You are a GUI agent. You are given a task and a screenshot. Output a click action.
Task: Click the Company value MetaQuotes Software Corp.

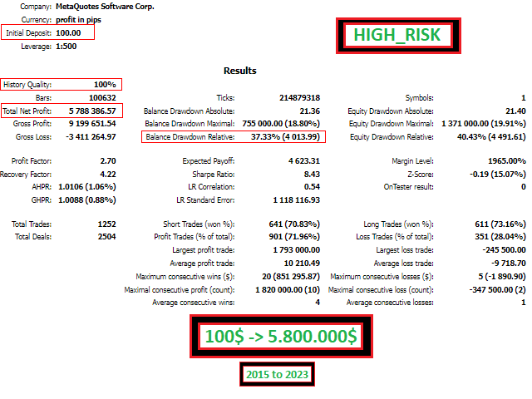(x=105, y=7)
